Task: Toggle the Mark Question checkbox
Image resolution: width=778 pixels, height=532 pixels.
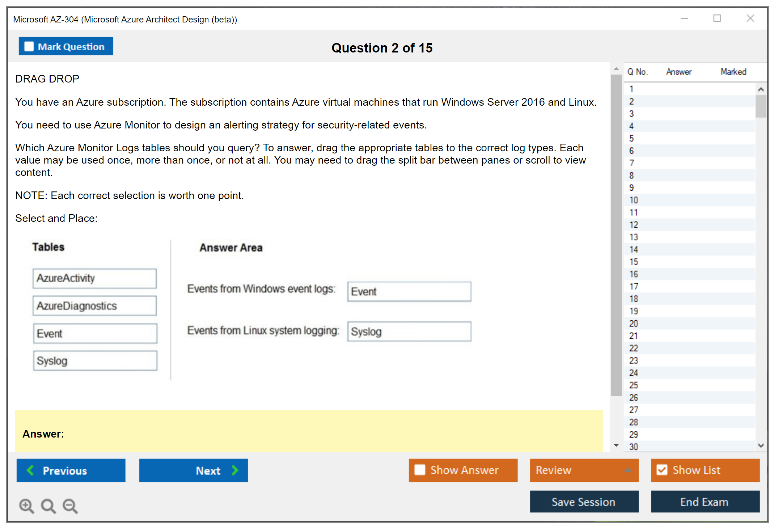Action: click(x=29, y=46)
